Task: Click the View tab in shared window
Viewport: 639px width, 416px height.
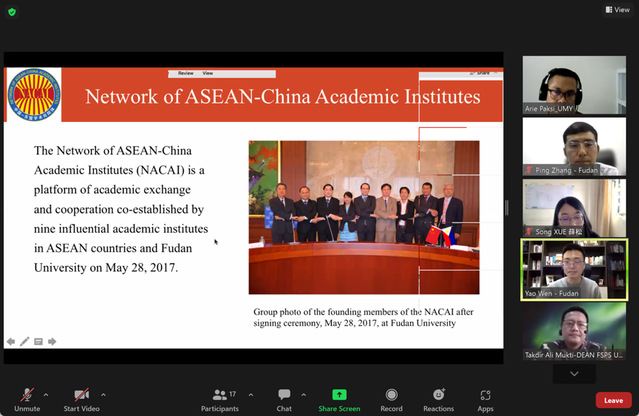Action: pos(208,73)
